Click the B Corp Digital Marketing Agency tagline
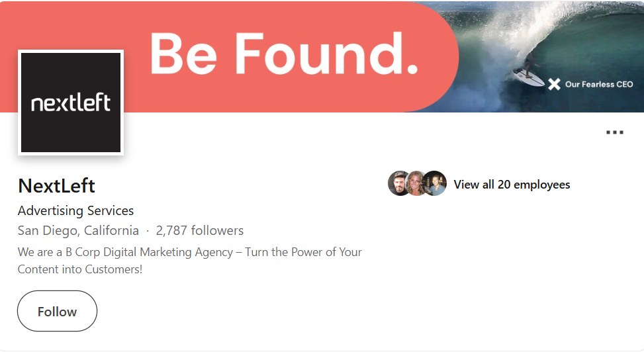Image resolution: width=644 pixels, height=352 pixels. (190, 252)
